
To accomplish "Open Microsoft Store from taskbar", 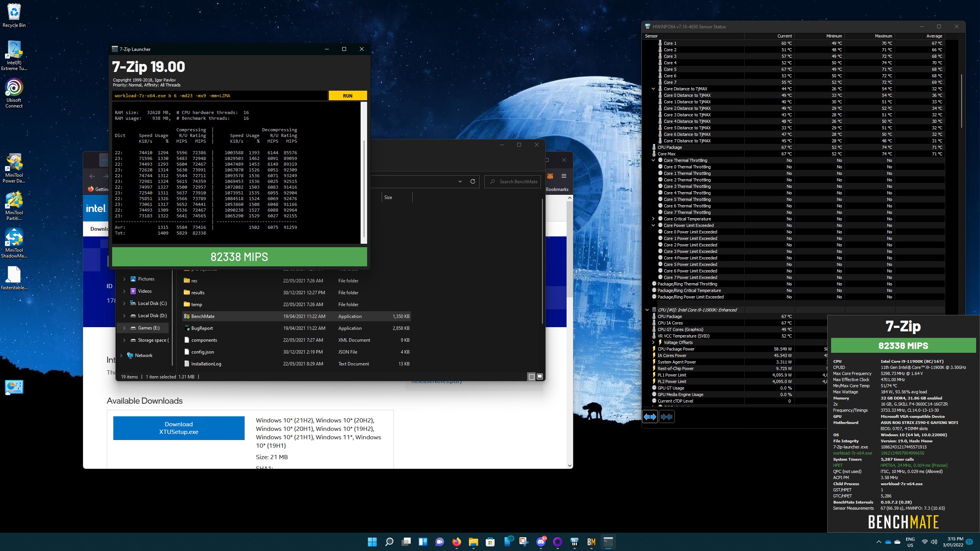I will (490, 542).
